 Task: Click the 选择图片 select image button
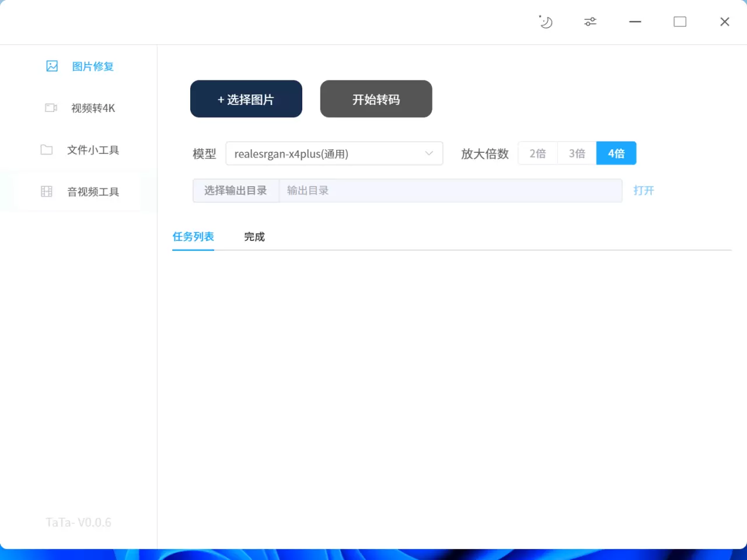246,99
